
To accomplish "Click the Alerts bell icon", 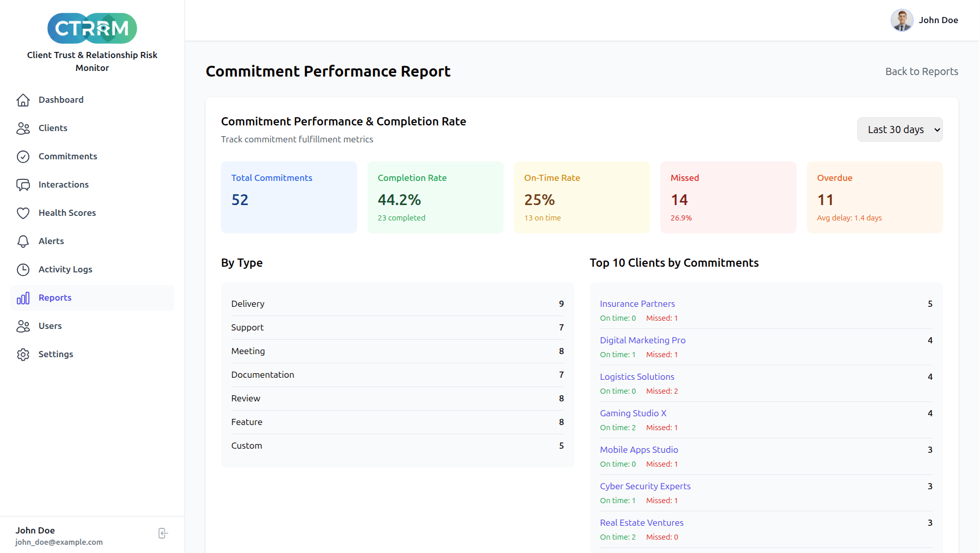I will (23, 241).
